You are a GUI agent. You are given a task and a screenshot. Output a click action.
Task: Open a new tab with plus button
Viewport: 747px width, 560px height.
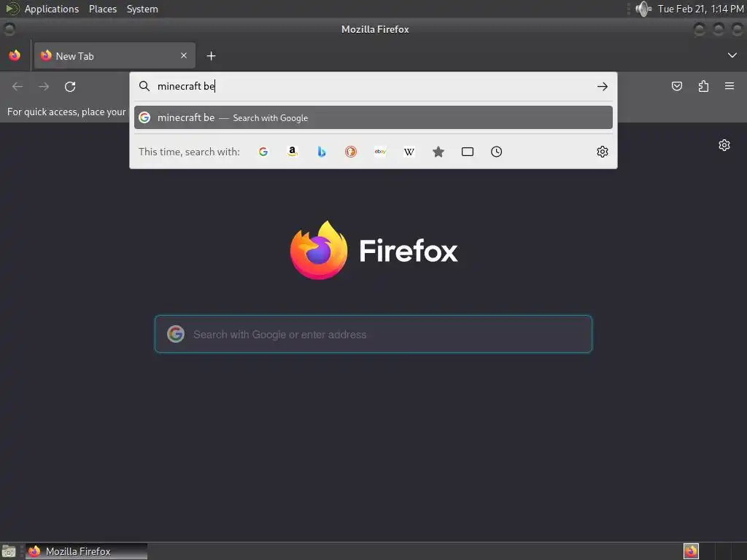[211, 56]
